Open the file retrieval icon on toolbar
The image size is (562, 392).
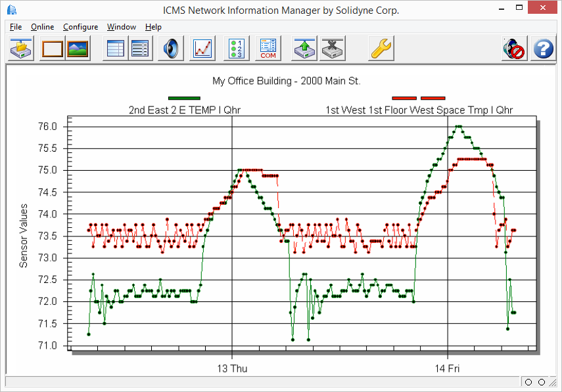20,48
